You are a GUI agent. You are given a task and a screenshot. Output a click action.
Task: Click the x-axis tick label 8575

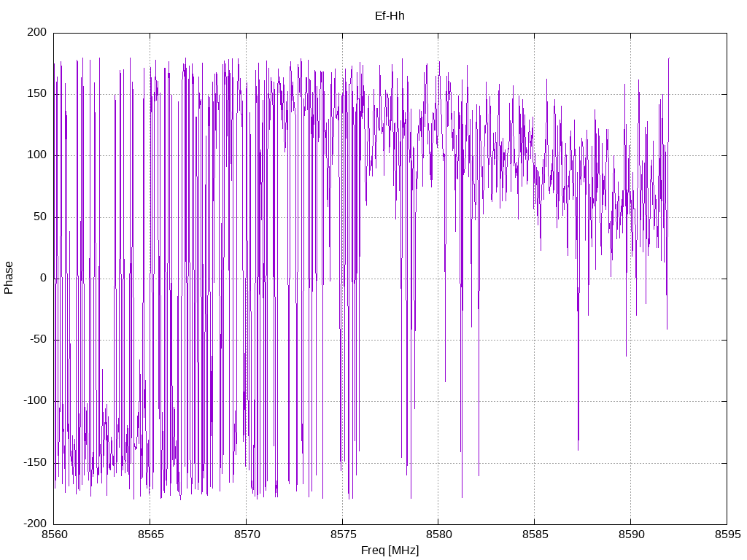[343, 534]
